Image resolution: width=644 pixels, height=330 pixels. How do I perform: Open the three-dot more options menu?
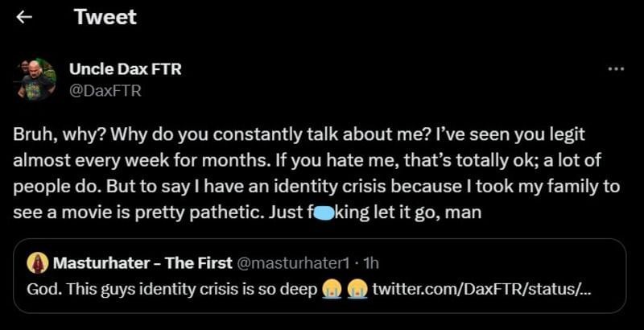pos(616,69)
